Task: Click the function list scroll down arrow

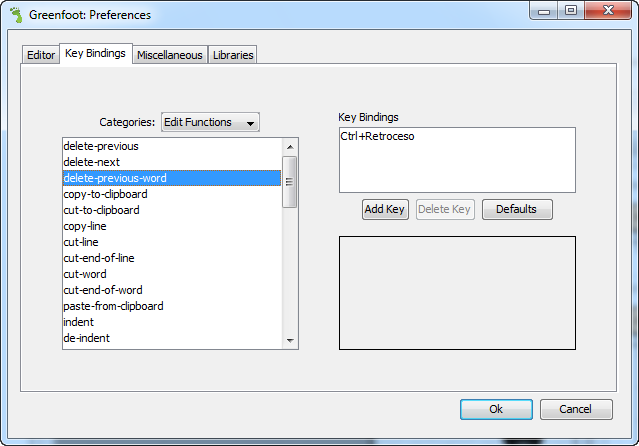Action: click(290, 340)
